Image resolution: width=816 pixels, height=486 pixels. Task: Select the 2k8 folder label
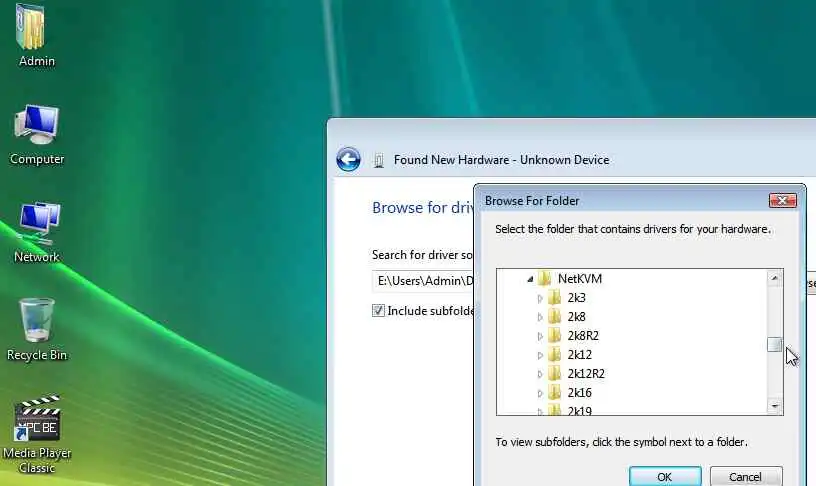coord(577,316)
